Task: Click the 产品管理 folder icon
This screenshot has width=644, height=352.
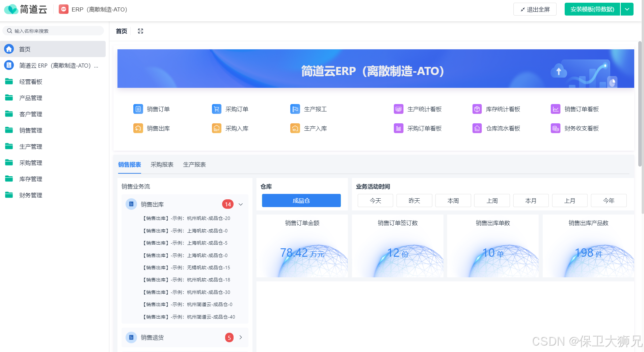Action: 9,98
